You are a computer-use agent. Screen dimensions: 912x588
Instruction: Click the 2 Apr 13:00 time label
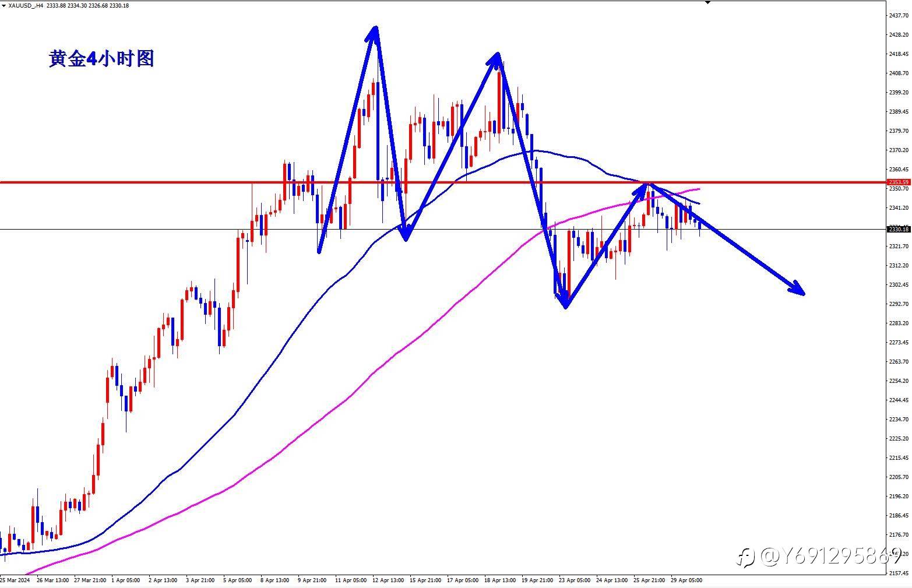[x=163, y=580]
